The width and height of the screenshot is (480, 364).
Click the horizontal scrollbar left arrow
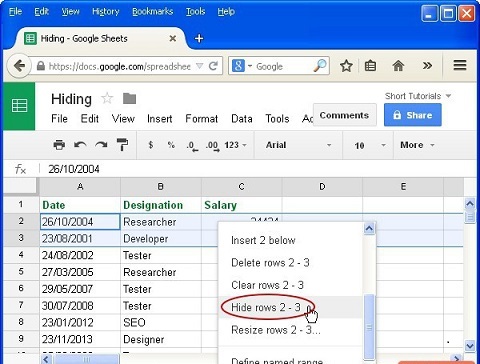(46, 359)
